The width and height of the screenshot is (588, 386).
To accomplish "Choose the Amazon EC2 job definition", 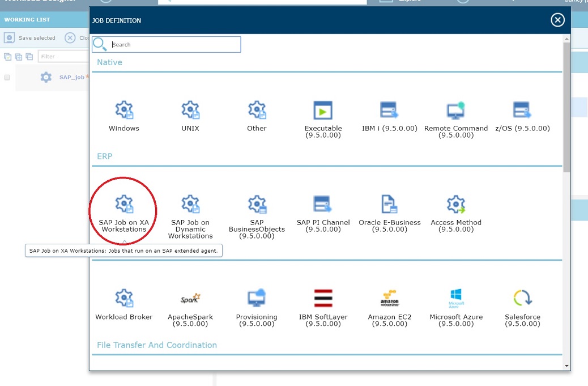I will point(390,303).
